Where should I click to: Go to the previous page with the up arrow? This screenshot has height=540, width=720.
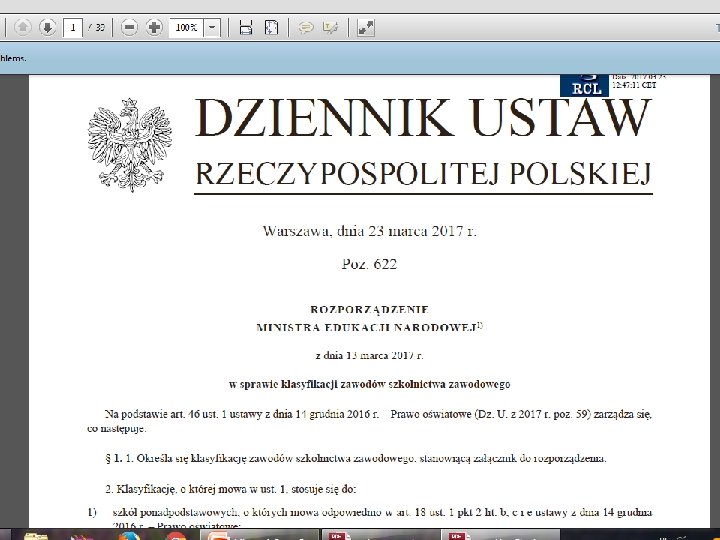(22, 28)
